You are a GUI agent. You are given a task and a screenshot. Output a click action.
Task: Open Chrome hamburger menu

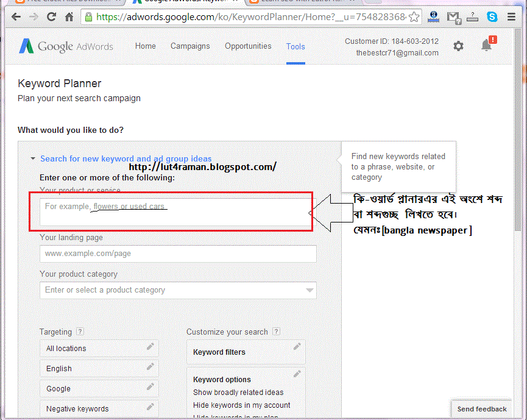tap(511, 16)
